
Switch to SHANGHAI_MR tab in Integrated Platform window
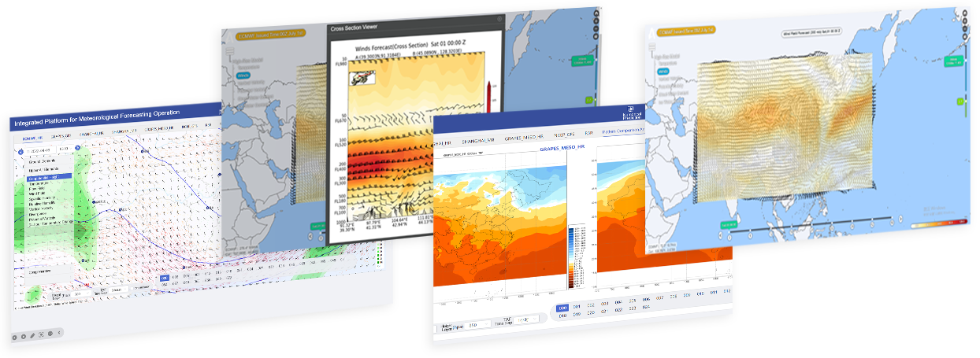click(124, 131)
